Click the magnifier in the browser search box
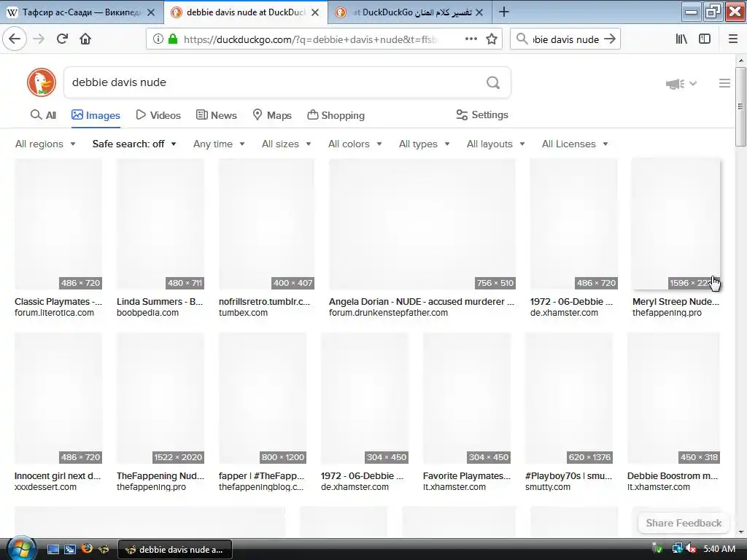The image size is (747, 560). (x=522, y=39)
